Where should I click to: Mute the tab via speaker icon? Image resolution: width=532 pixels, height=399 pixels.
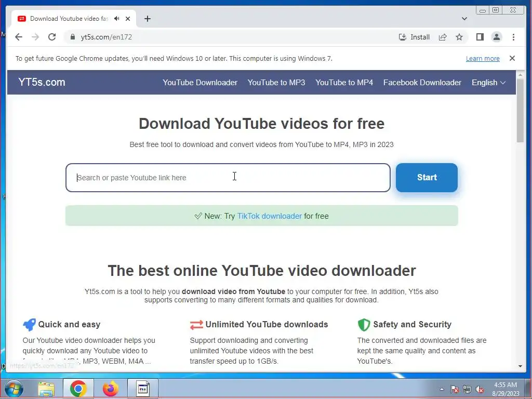coord(117,19)
